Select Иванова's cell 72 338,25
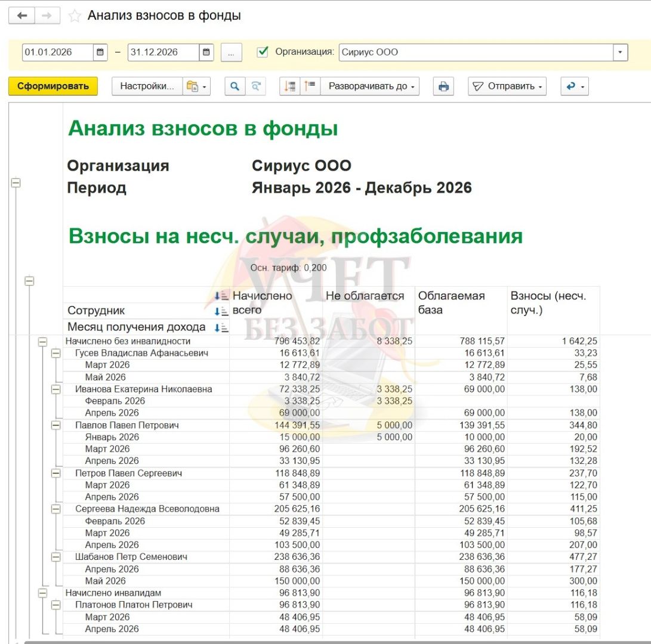Image resolution: width=651 pixels, height=644 pixels. tap(276, 389)
